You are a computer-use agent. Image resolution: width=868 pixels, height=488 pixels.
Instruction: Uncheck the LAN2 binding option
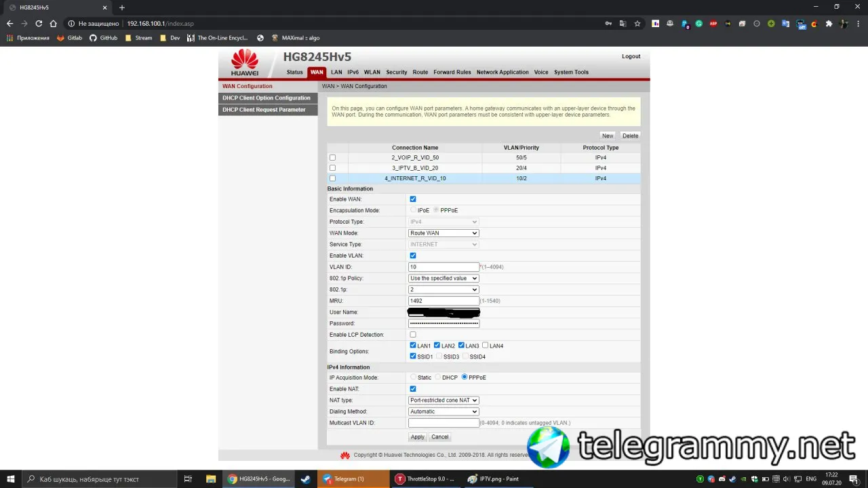pos(437,346)
